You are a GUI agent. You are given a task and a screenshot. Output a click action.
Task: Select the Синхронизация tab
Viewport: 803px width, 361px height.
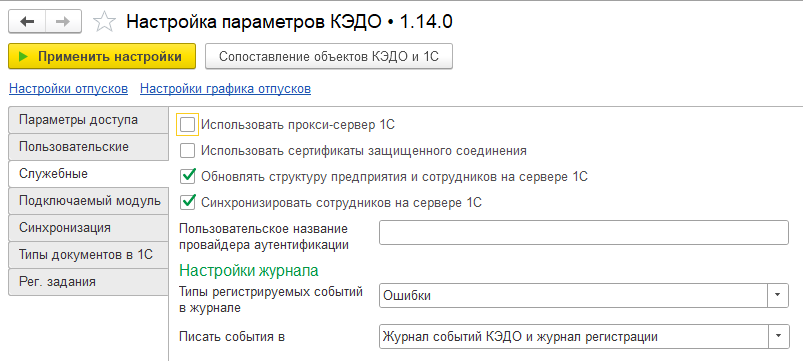89,228
